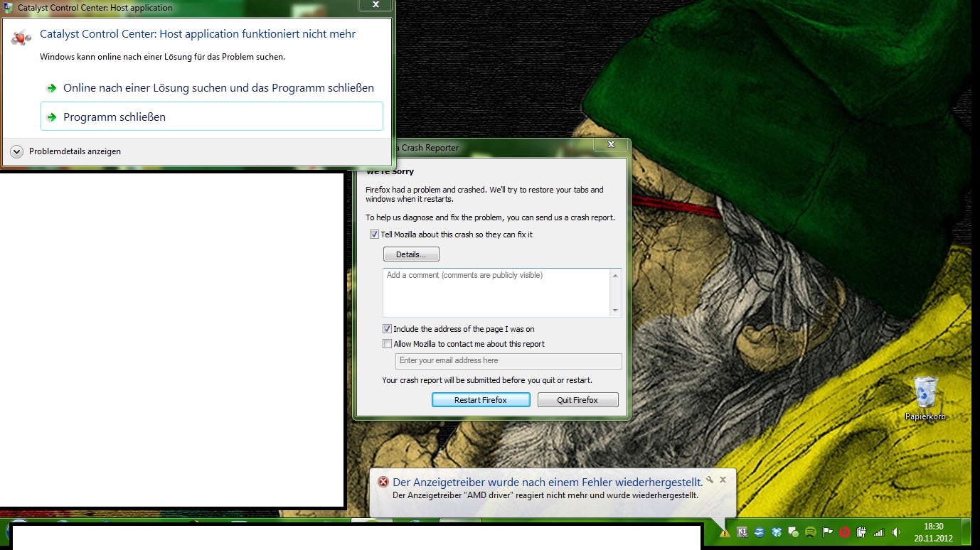Choose 'Programm schließen' in the Catalyst dialog

click(212, 117)
